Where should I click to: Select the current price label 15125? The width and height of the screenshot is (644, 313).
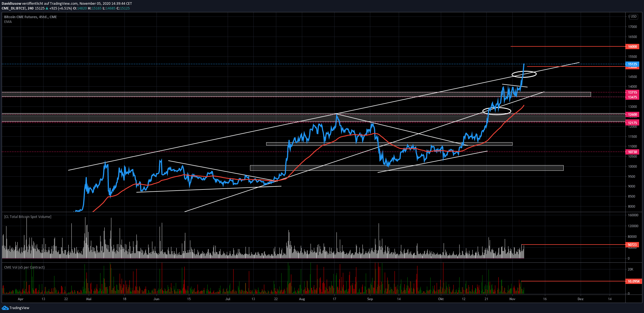[x=632, y=64]
